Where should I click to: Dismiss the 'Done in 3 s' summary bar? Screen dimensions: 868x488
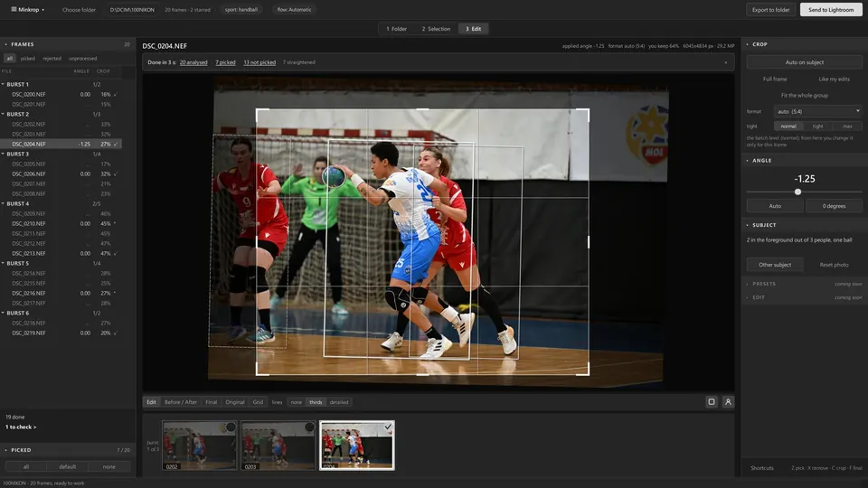(726, 62)
